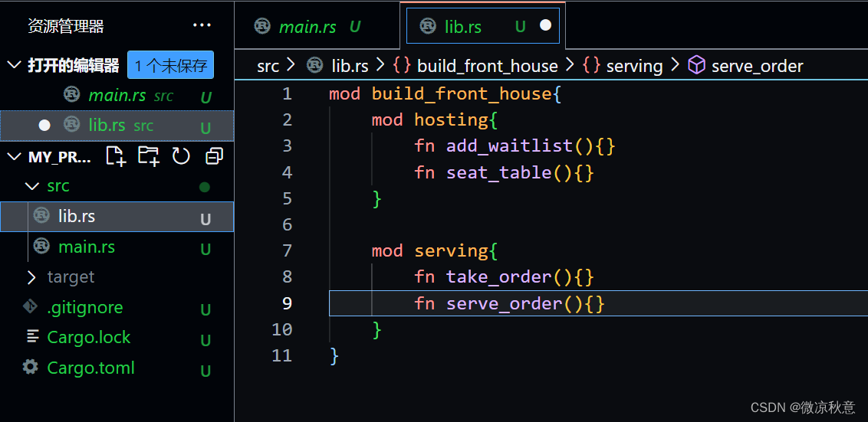Click 'take_order' function name
The height and width of the screenshot is (422, 868).
tap(498, 276)
